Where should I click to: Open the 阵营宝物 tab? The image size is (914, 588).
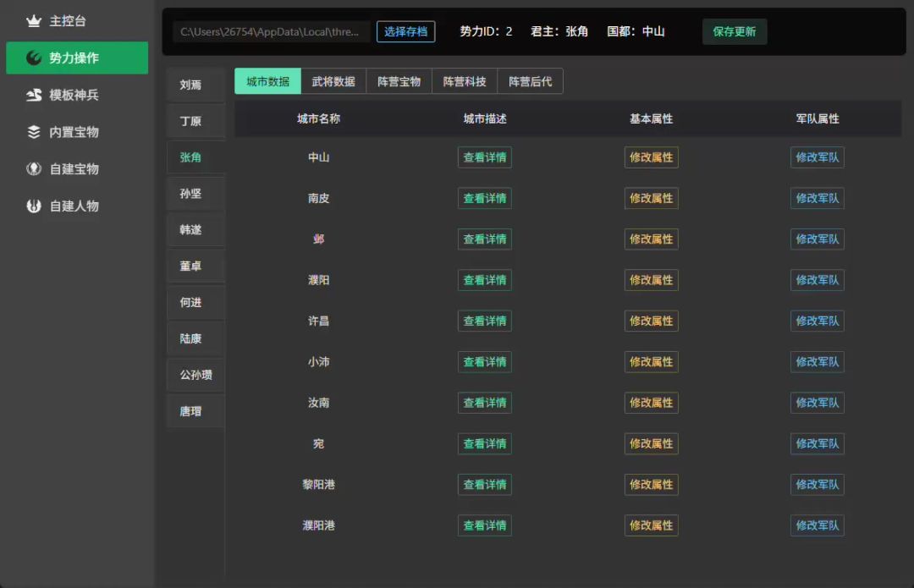pos(399,82)
